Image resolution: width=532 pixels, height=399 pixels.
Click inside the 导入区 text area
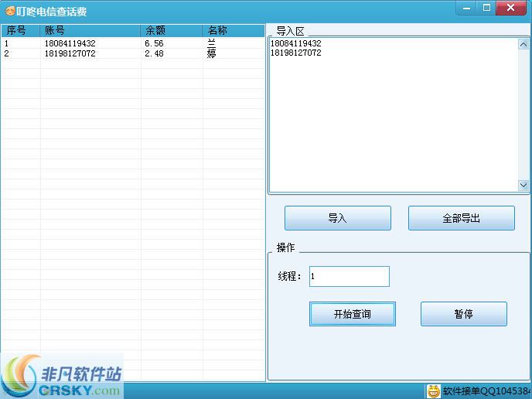coord(394,115)
